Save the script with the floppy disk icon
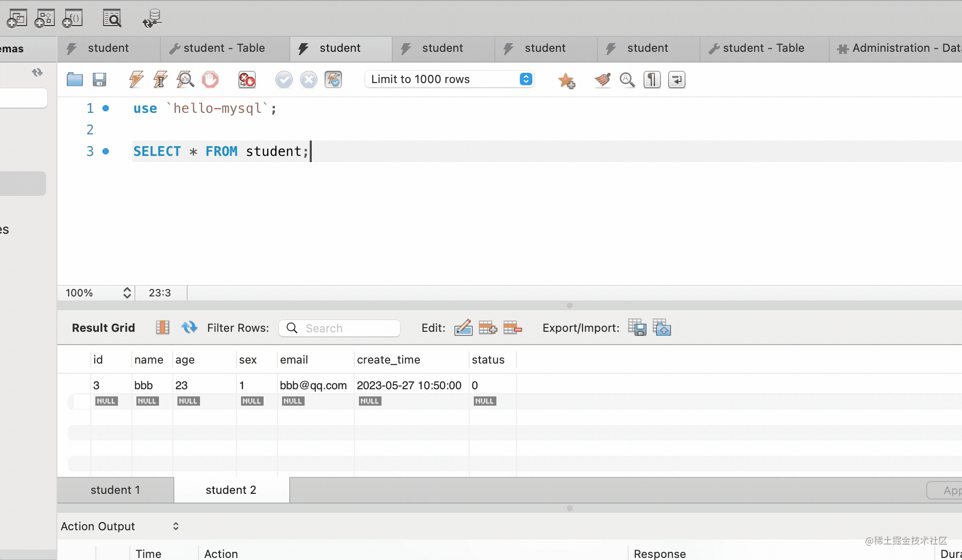Image resolution: width=962 pixels, height=560 pixels. click(x=99, y=79)
